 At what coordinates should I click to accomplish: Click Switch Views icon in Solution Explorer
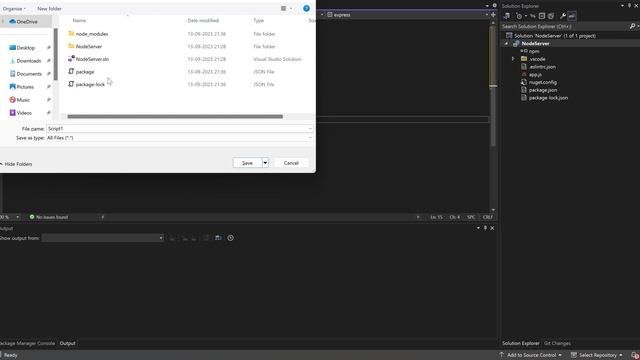coord(507,16)
